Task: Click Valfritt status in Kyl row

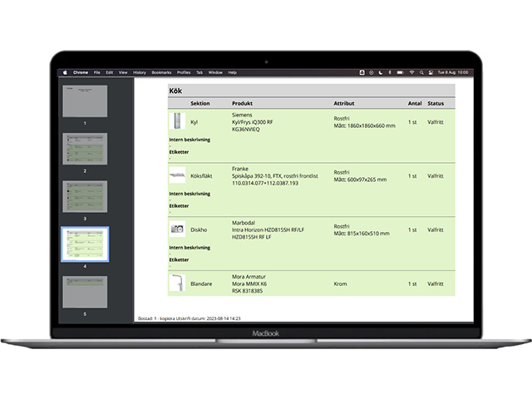Action: point(436,122)
